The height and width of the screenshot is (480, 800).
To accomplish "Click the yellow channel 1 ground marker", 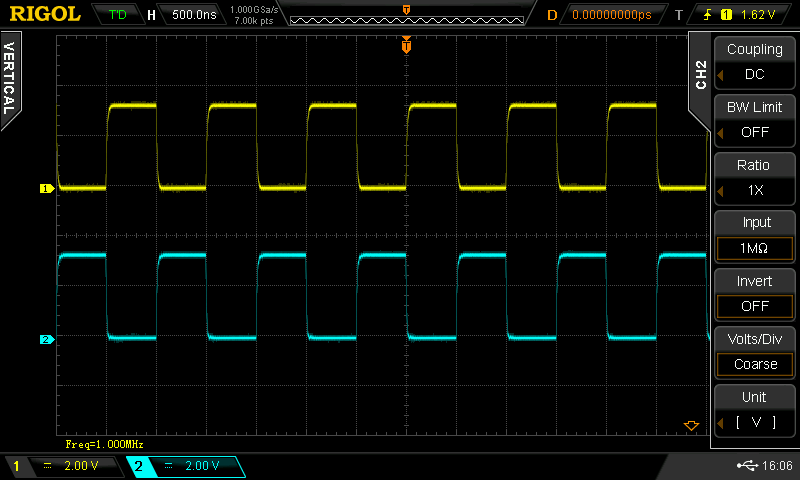I will coord(45,188).
